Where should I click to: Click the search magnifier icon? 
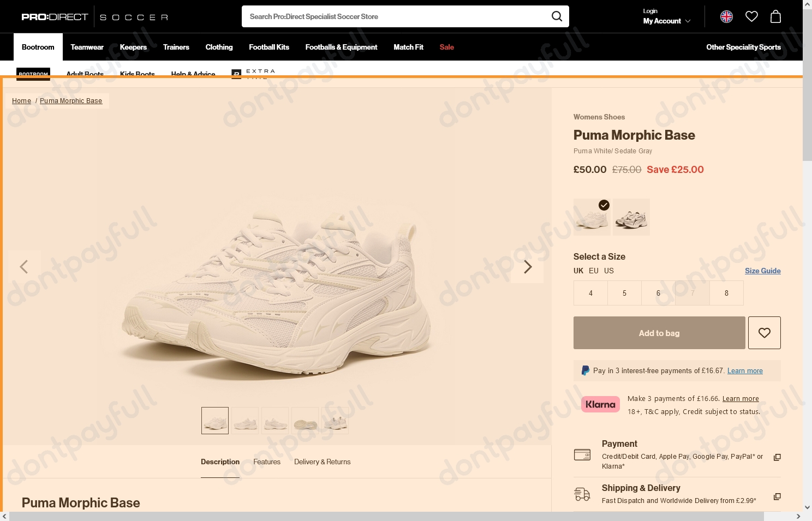coord(557,16)
